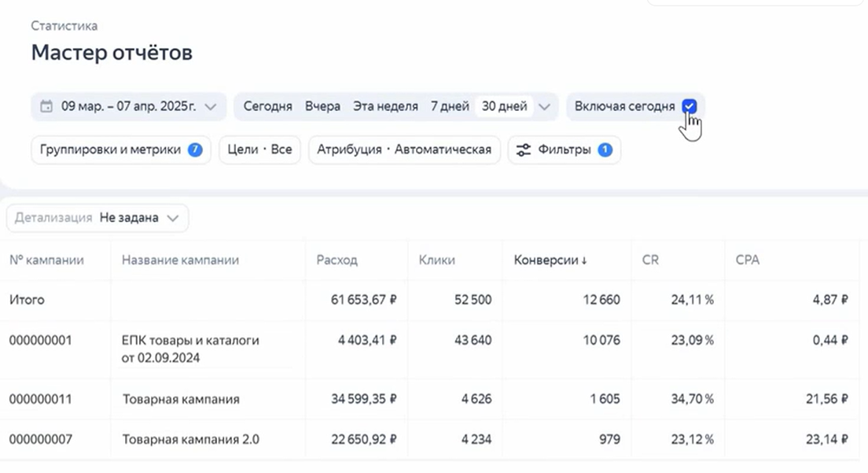Screen dimensions: 868x473
Task: Open the Цели · Все selector
Action: [259, 150]
